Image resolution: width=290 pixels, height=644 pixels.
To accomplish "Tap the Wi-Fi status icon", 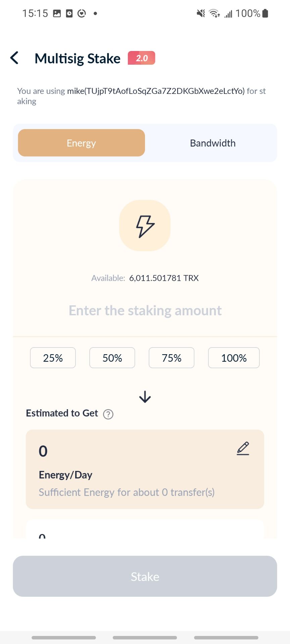I will 214,13.
